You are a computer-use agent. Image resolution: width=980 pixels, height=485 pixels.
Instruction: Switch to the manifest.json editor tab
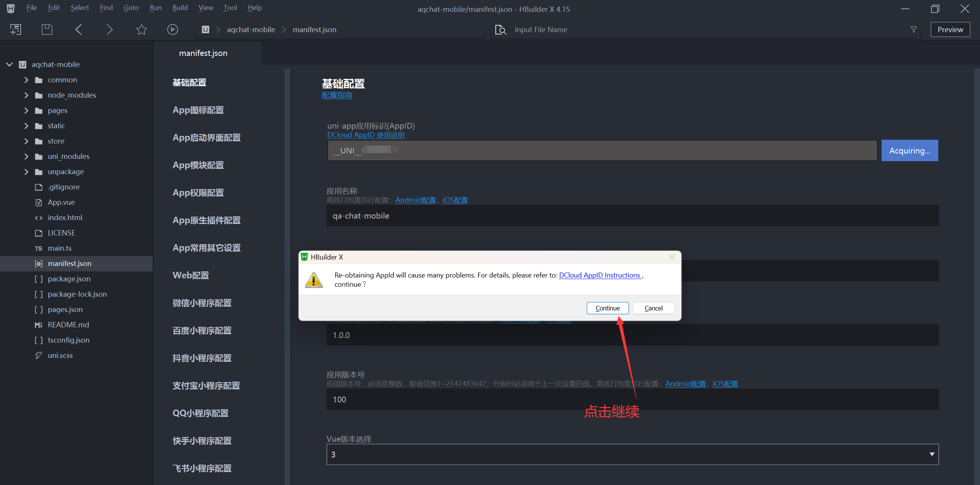(x=203, y=53)
